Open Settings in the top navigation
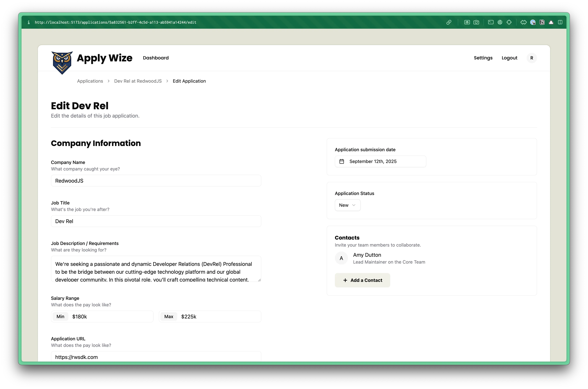The width and height of the screenshot is (588, 389). click(x=483, y=58)
